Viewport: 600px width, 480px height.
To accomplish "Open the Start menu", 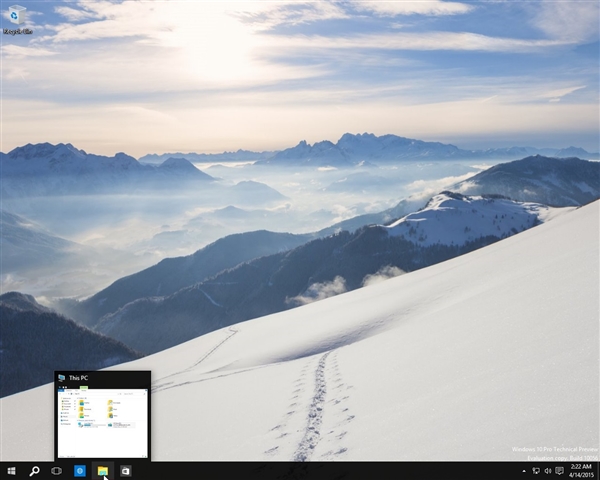I will (x=11, y=470).
